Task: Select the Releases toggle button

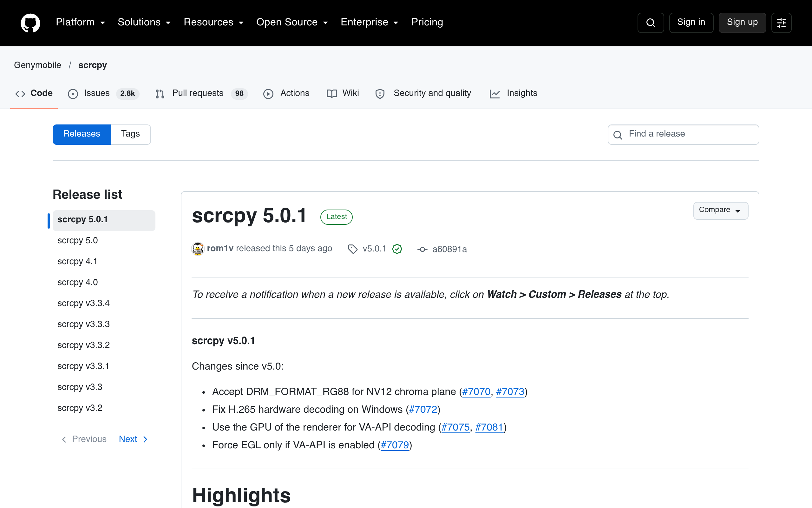Action: pos(82,134)
